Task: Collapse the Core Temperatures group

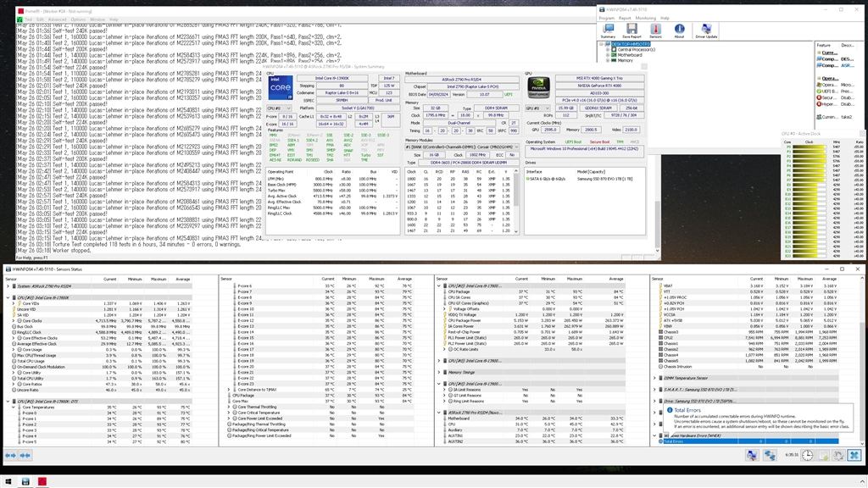Action: pyautogui.click(x=14, y=408)
